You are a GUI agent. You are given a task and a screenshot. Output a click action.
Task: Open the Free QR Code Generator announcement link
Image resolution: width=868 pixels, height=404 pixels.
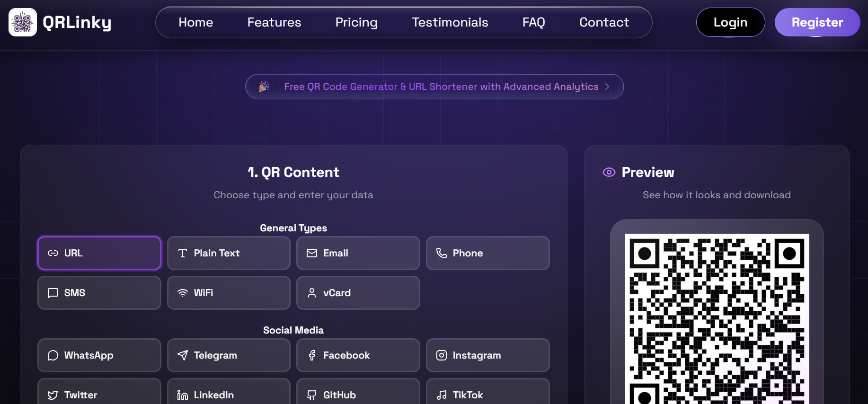click(x=441, y=87)
